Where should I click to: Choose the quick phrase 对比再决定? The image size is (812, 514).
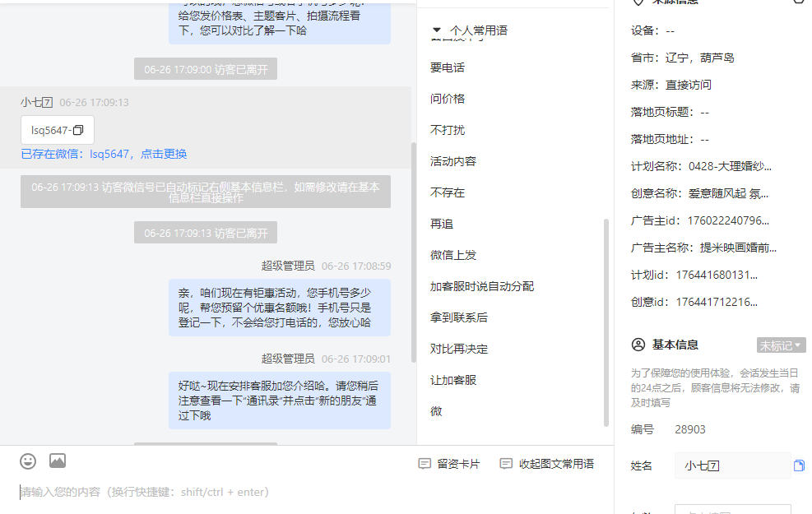click(x=459, y=349)
